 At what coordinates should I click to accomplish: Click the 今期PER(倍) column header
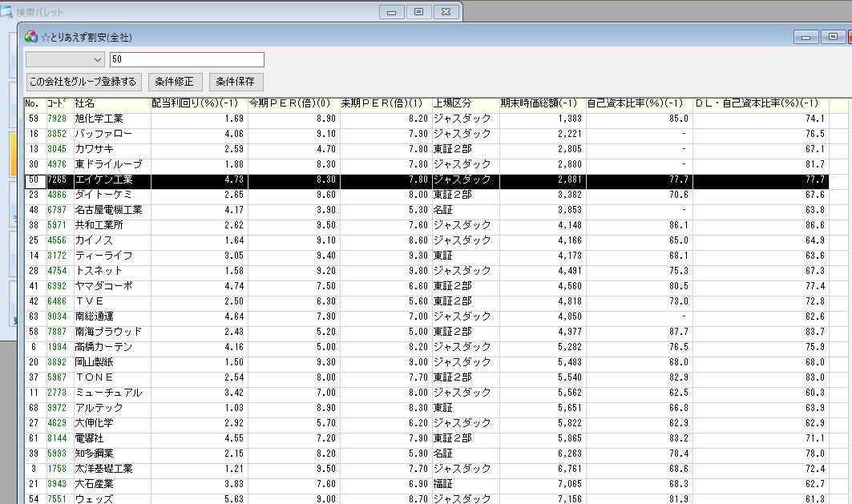[292, 103]
